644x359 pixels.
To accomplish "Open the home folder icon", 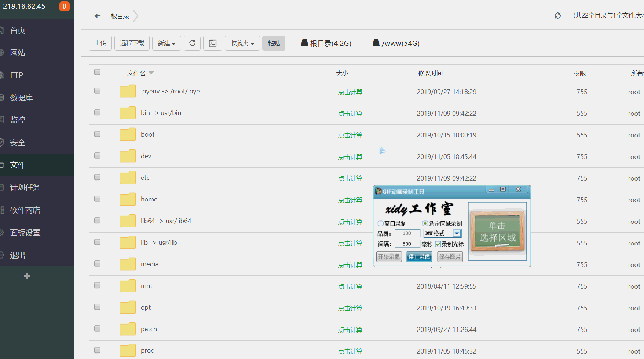I will [128, 199].
